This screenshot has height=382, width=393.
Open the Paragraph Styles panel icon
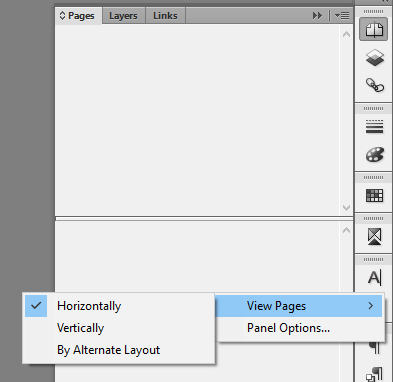tap(374, 375)
